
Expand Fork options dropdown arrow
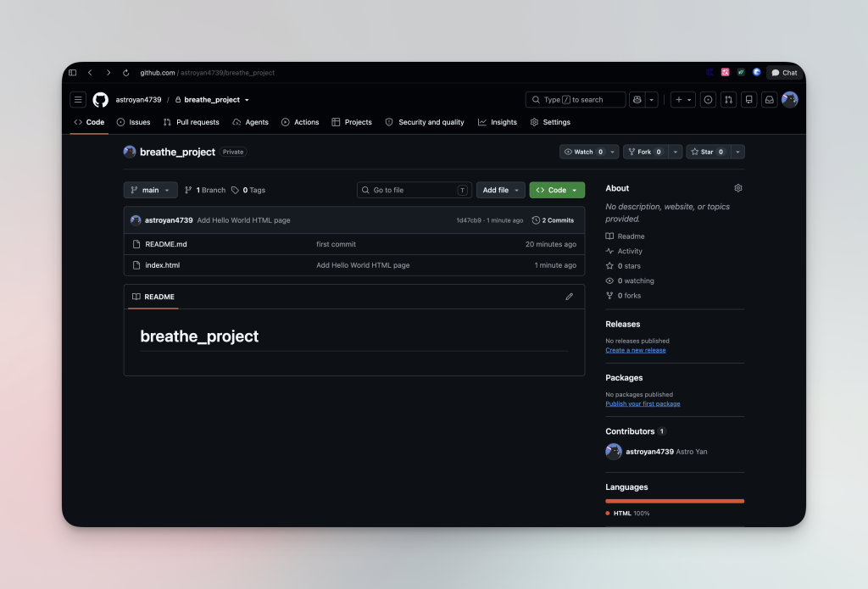point(676,152)
